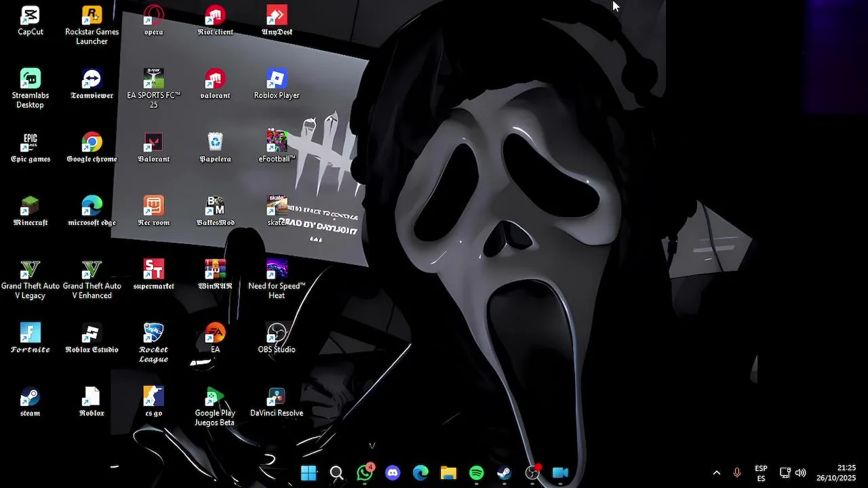
Task: Select the Roblox file icon on desktop
Action: pos(92,403)
